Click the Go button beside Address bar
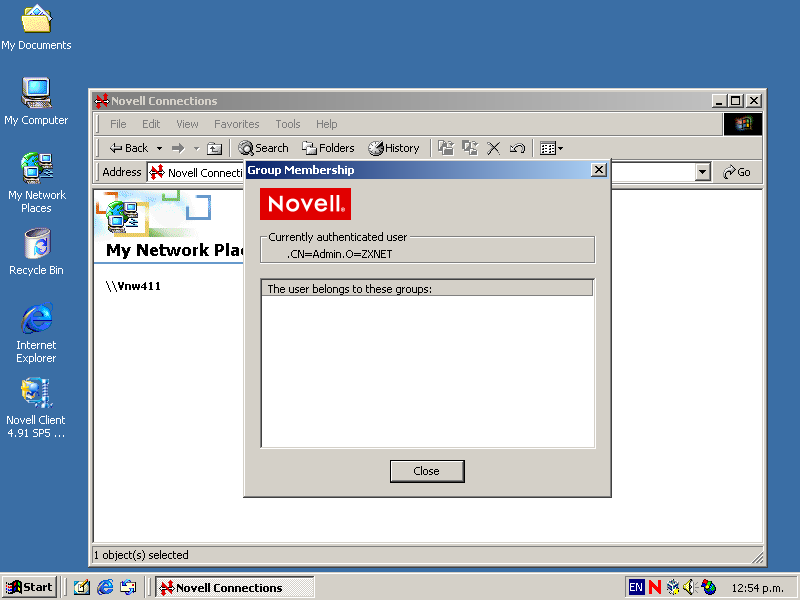Screen dimensions: 800x600 pyautogui.click(x=737, y=172)
